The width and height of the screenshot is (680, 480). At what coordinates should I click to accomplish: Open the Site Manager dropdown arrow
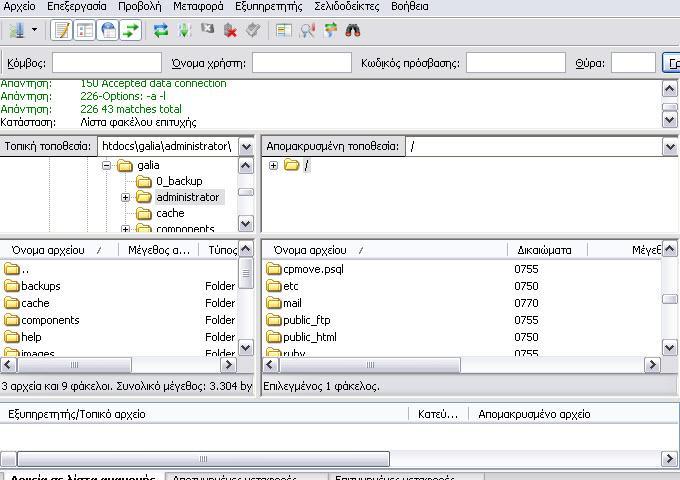[34, 30]
